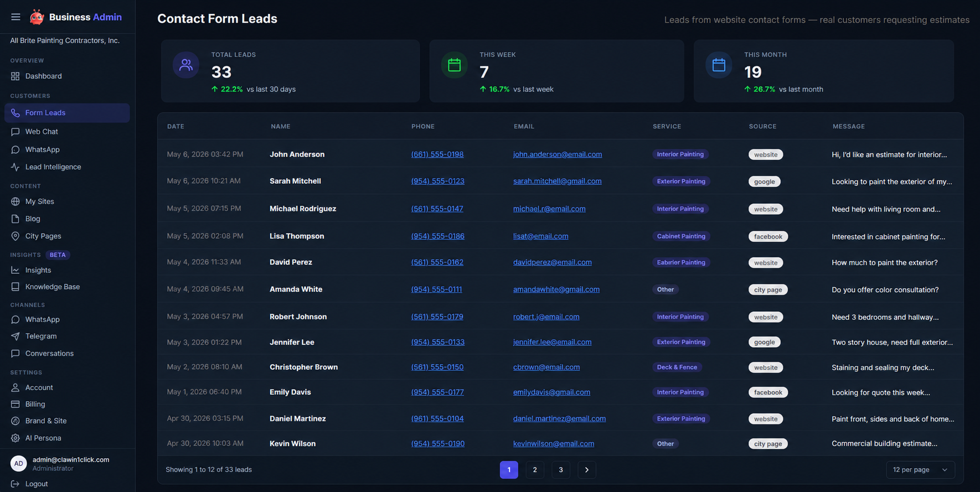Viewport: 980px width, 492px height.
Task: Click the Dashboard grid icon
Action: point(15,76)
